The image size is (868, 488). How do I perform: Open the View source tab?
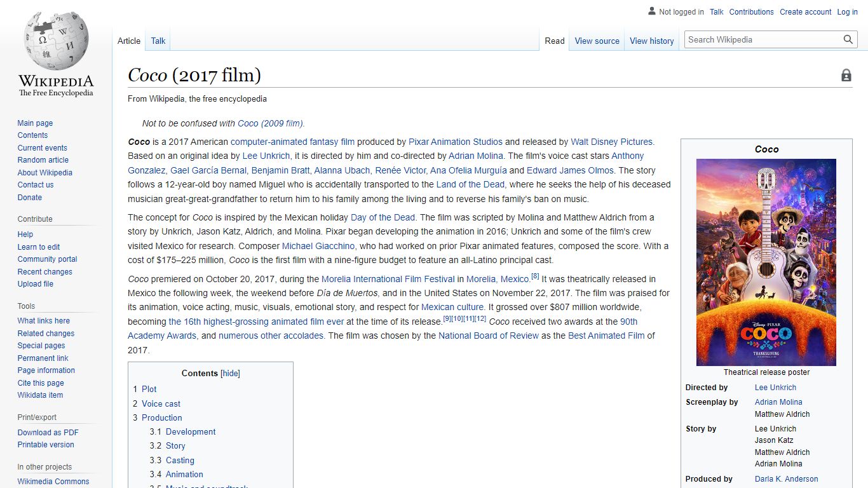pos(597,41)
